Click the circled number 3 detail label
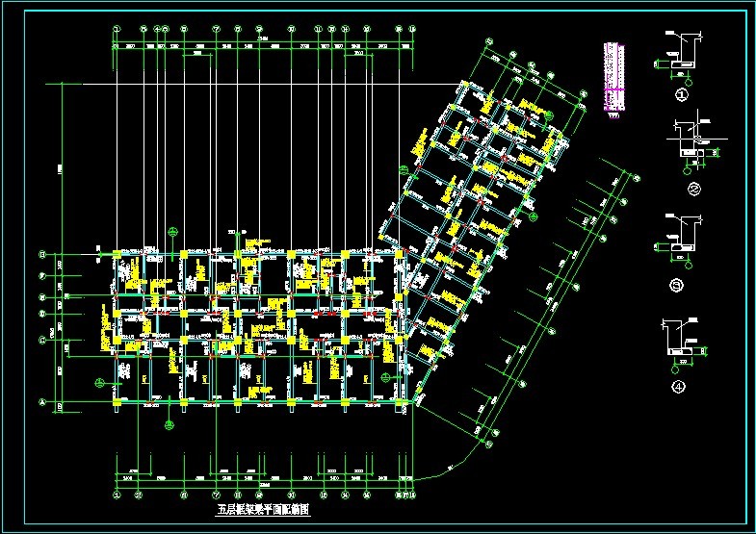756x534 pixels. point(680,286)
